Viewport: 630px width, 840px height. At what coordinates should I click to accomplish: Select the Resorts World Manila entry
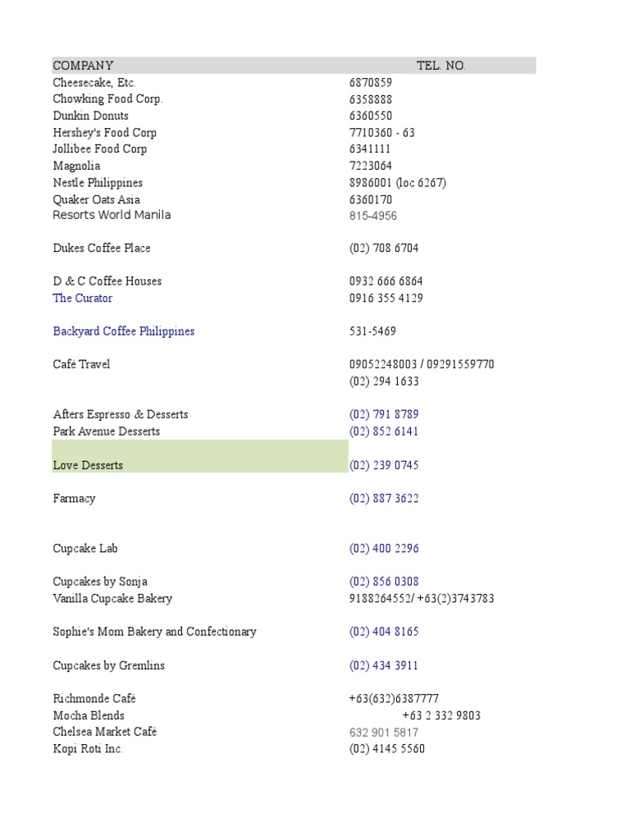pyautogui.click(x=112, y=215)
